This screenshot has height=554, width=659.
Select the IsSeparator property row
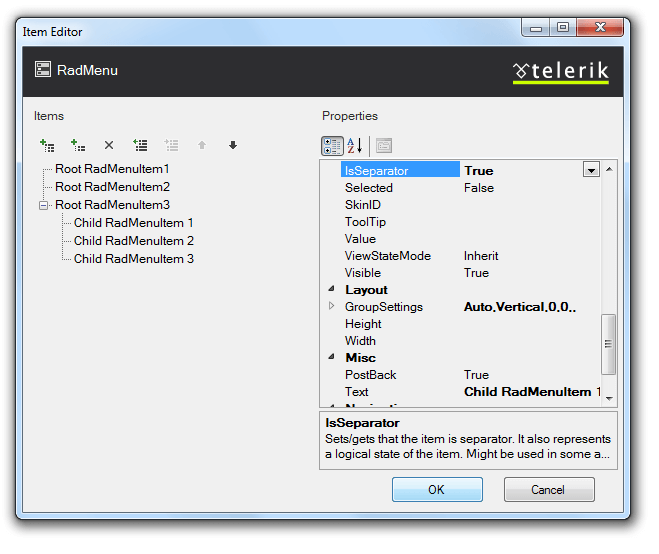click(471, 170)
